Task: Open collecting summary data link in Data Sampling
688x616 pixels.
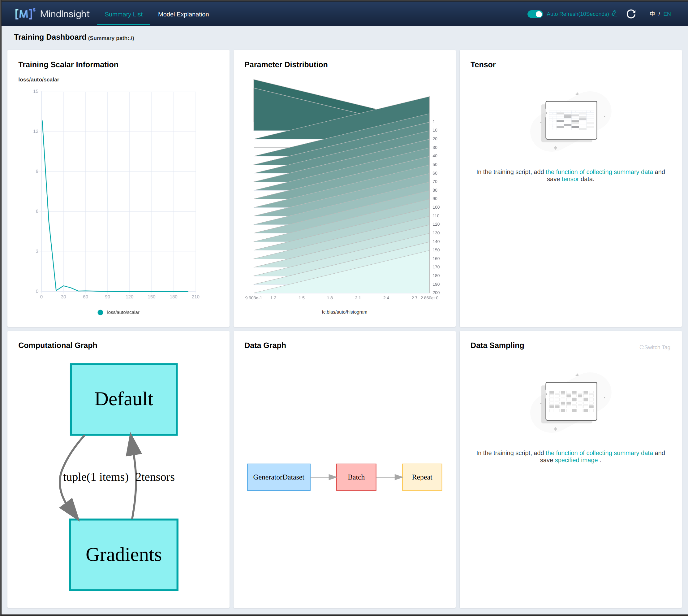Action: coord(599,453)
